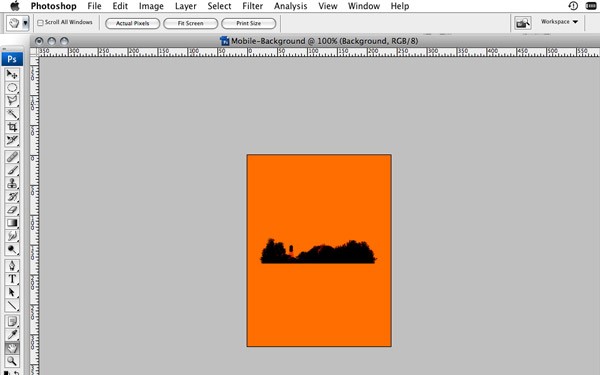Open the Filter menu
600x375 pixels.
tap(253, 6)
